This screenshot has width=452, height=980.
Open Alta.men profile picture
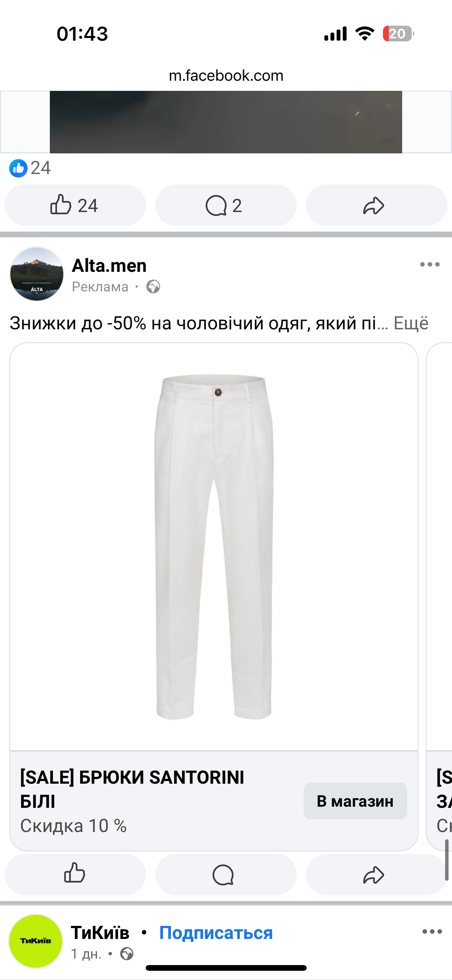36,274
